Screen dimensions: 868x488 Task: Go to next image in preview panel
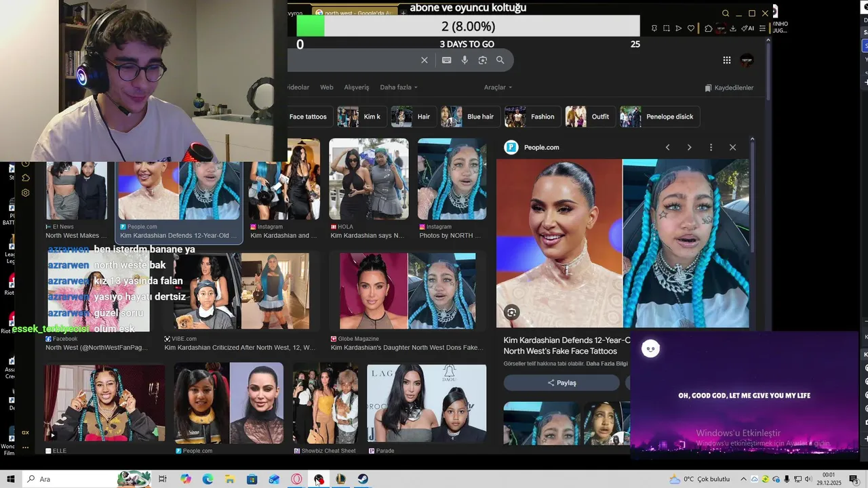pyautogui.click(x=689, y=147)
